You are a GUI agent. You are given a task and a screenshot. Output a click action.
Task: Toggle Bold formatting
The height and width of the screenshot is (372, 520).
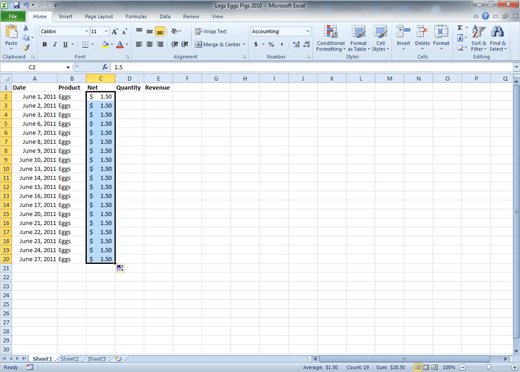[x=45, y=44]
